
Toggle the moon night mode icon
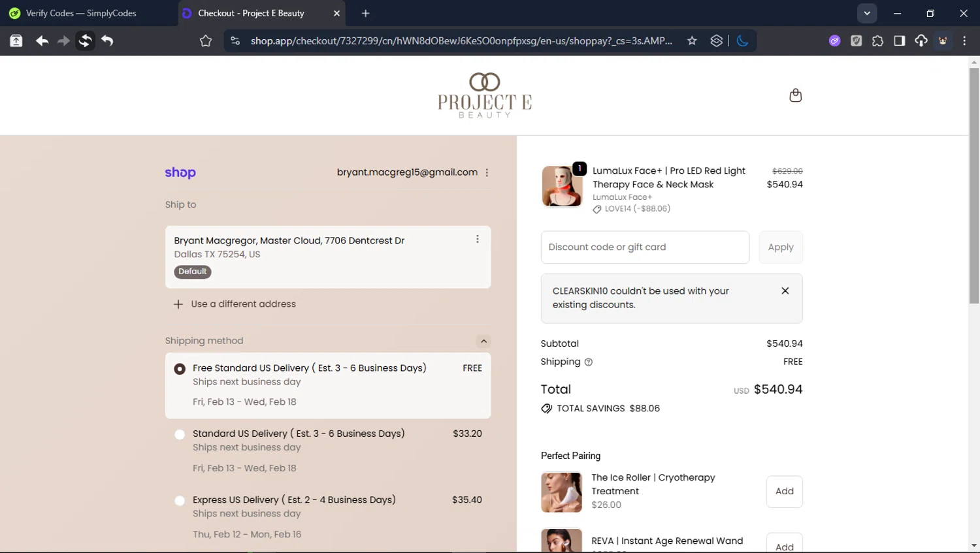tap(742, 41)
